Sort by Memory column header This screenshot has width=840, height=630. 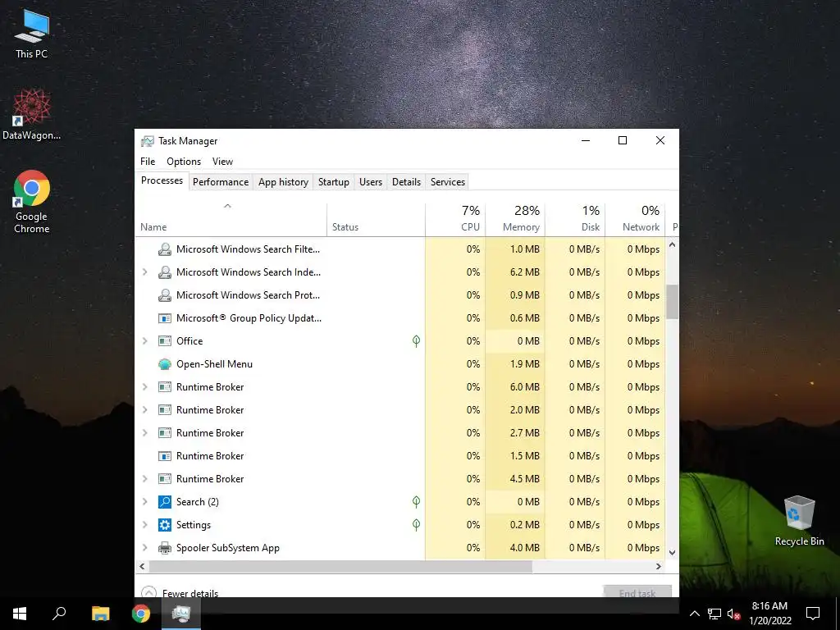515,220
